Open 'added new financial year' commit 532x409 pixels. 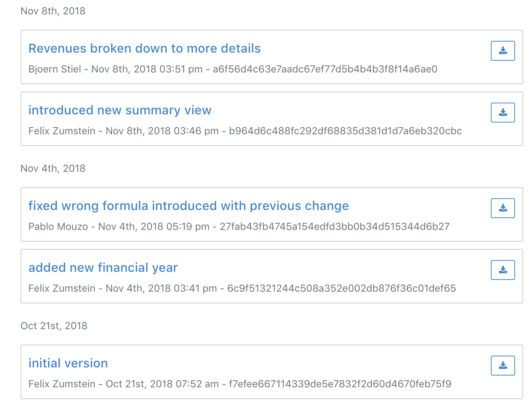click(103, 268)
